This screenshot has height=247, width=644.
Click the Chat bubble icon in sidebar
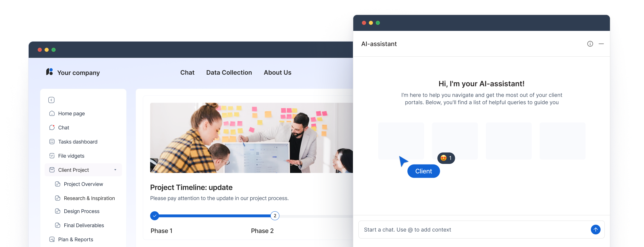(x=52, y=127)
